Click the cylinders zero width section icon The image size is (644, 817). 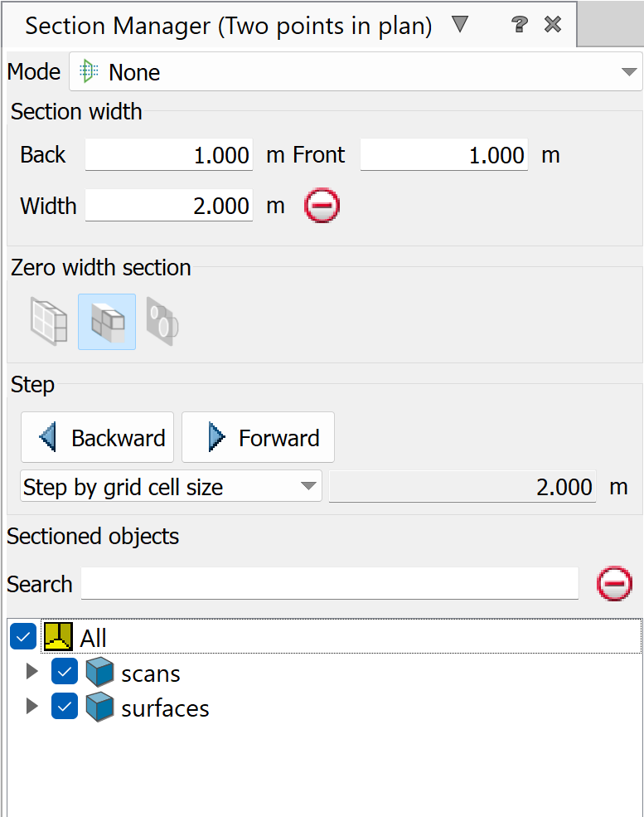click(x=162, y=322)
